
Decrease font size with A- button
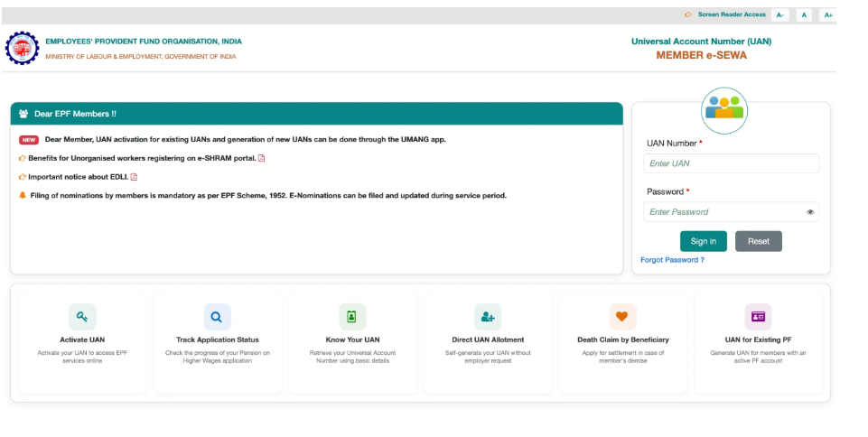[780, 15]
